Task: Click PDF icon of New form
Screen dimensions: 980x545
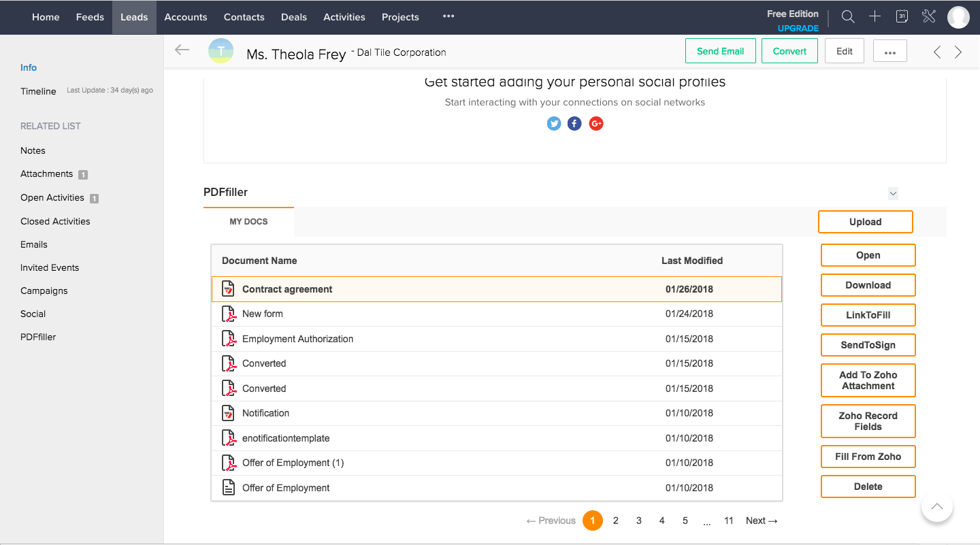Action: [x=229, y=314]
